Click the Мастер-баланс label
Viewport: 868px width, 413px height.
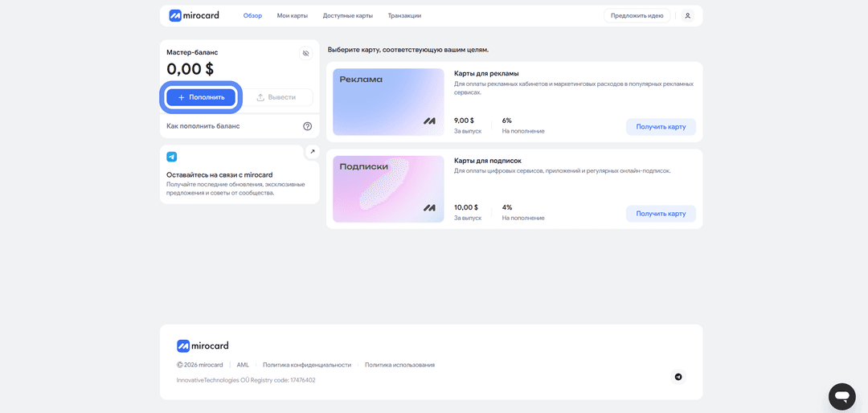[x=193, y=52]
